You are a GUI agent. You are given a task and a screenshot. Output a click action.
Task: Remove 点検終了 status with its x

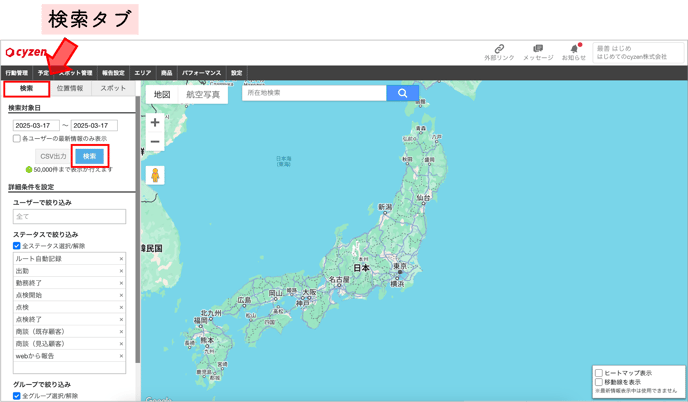(x=122, y=319)
